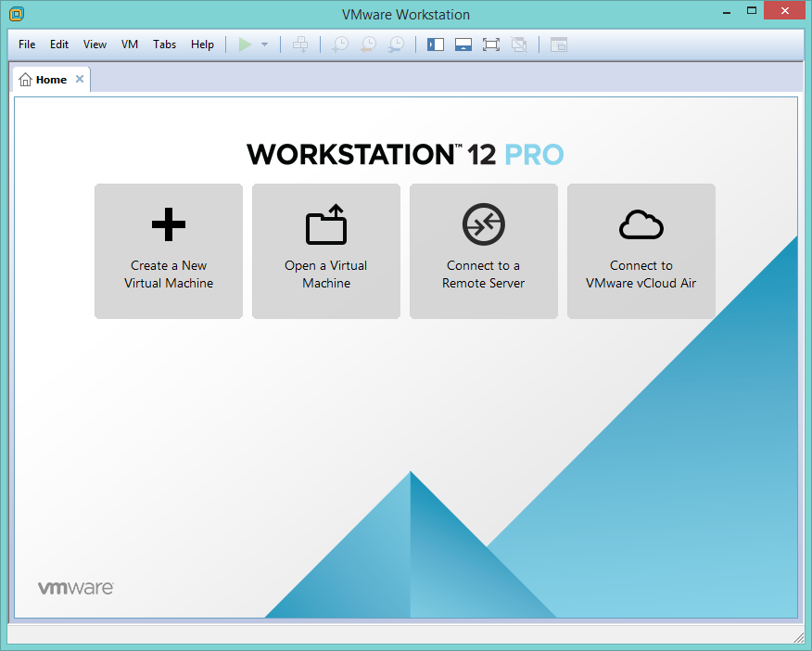Click Connect to VMware vCloud Air

(x=641, y=251)
